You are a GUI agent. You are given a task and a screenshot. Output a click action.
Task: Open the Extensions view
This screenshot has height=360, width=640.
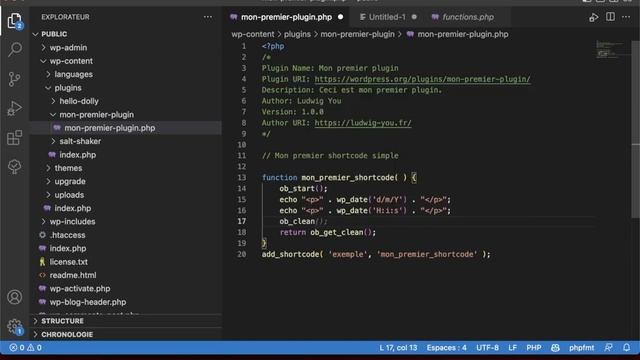[x=15, y=138]
